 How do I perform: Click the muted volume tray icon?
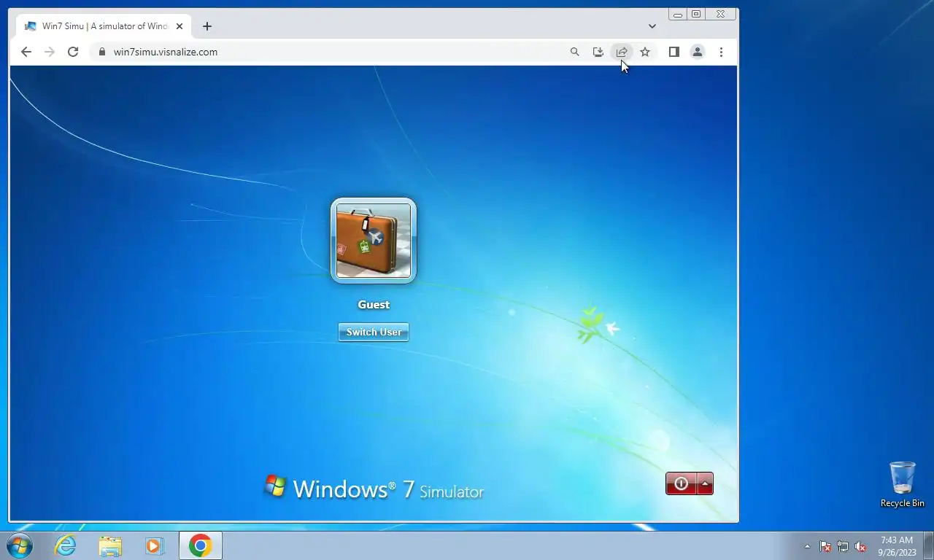pyautogui.click(x=860, y=546)
